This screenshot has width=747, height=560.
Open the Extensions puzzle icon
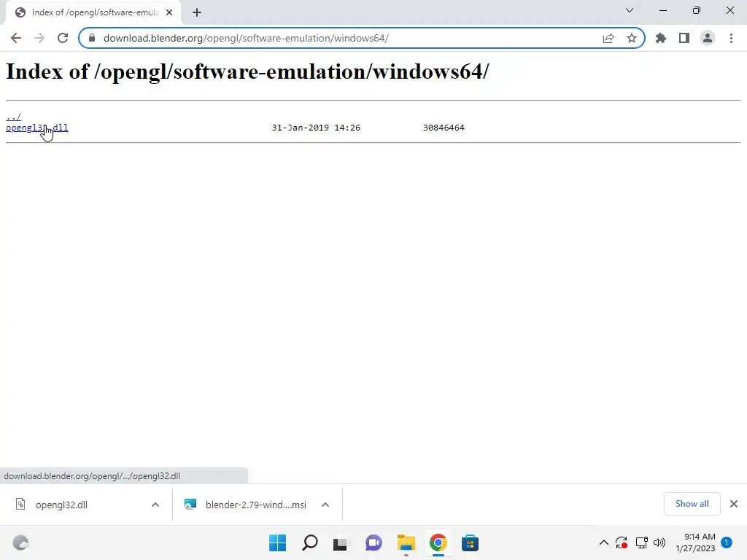[661, 38]
